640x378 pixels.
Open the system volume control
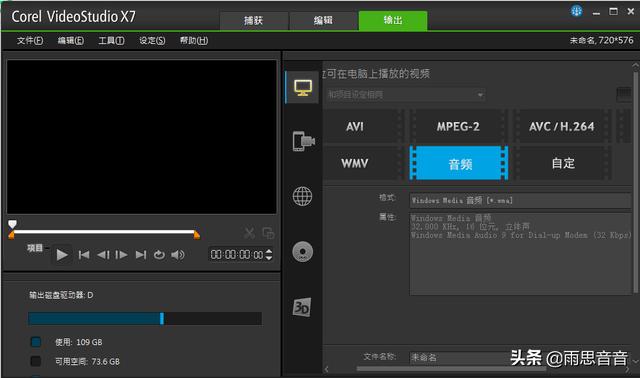178,255
